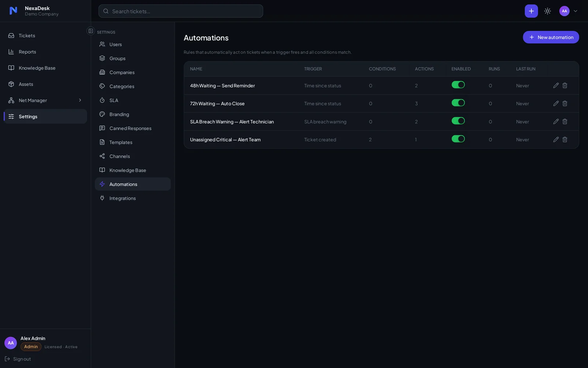The width and height of the screenshot is (588, 368).
Task: Click the NexaDesk logo icon
Action: pyautogui.click(x=13, y=11)
